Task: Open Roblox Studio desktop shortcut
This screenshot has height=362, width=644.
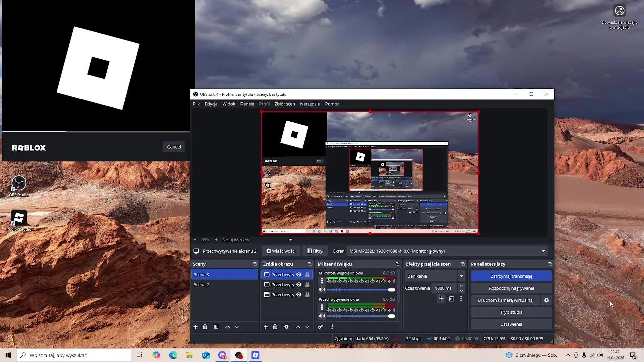Action: (19, 221)
